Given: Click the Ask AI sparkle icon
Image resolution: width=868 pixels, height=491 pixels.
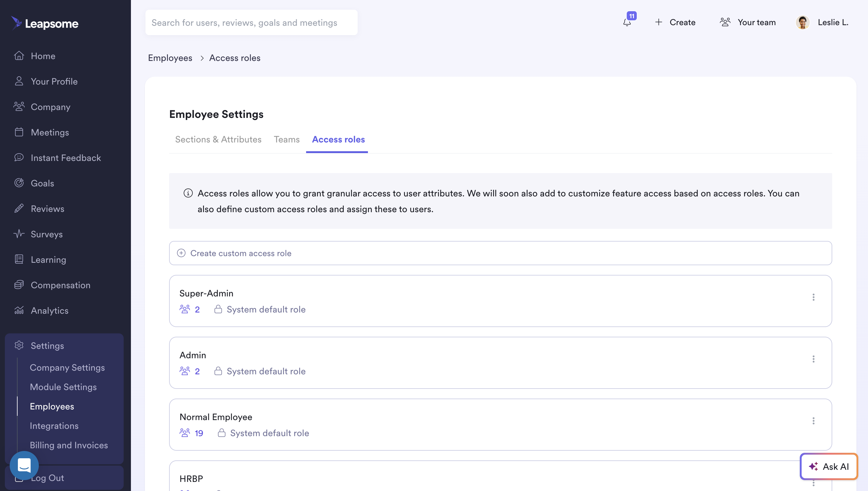Looking at the screenshot, I should pyautogui.click(x=813, y=466).
